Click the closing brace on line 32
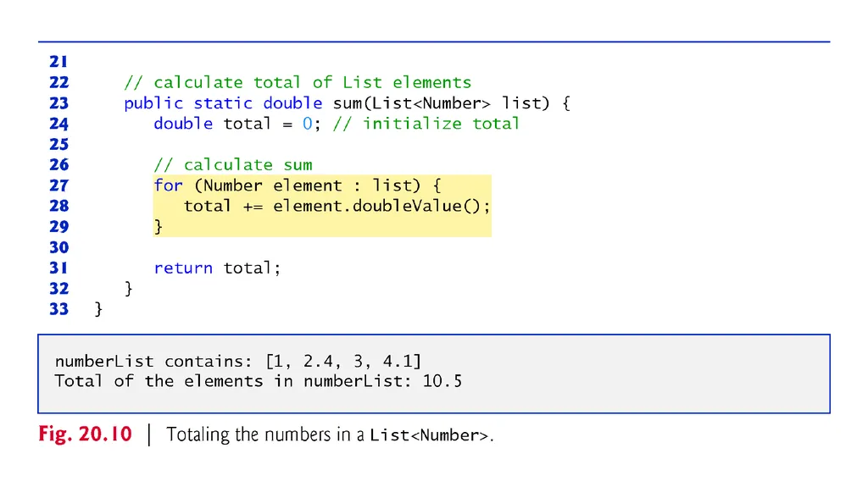The height and width of the screenshot is (487, 868). point(129,289)
